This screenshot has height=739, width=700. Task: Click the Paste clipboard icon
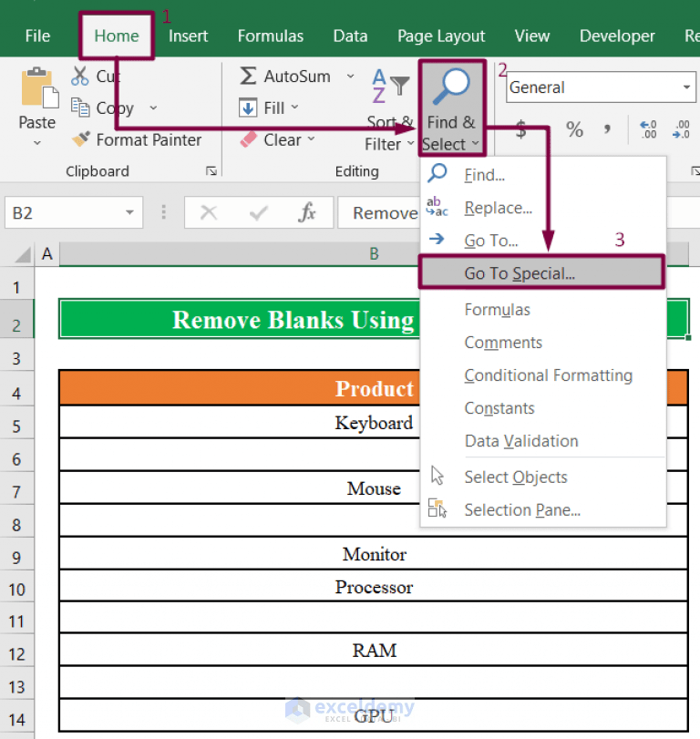click(x=39, y=87)
